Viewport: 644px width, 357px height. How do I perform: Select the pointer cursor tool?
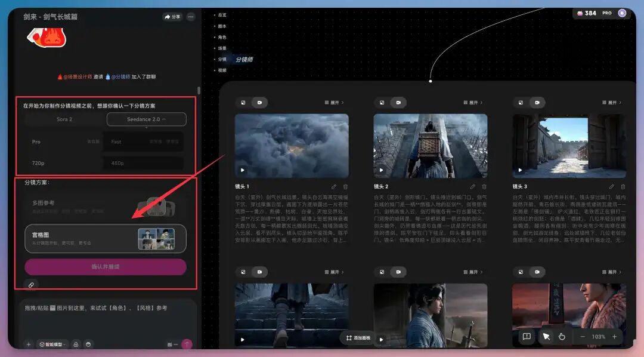click(546, 337)
